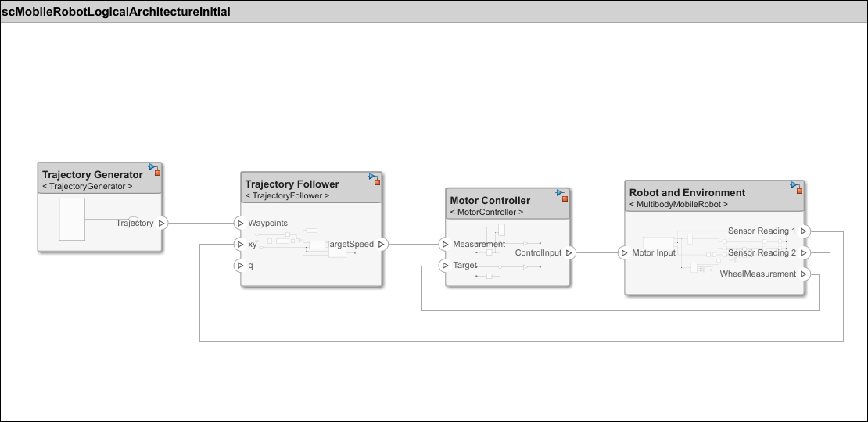Select the Waypoints input port
This screenshot has width=868, height=422.
[x=241, y=223]
